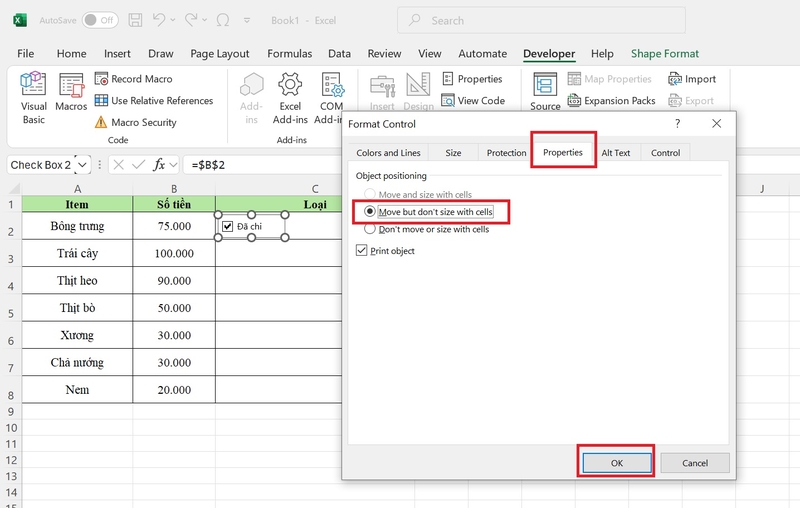Expand the Name Box dropdown
The width and height of the screenshot is (800, 508).
82,165
